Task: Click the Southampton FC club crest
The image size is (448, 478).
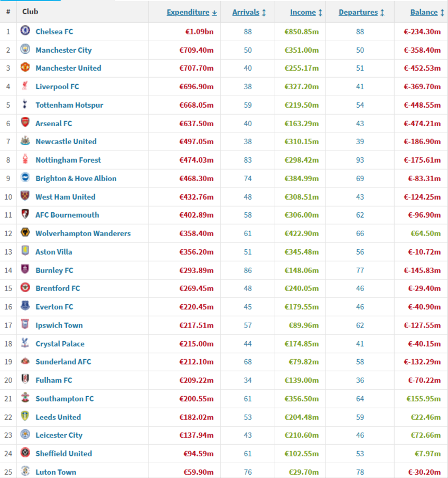Action: click(x=25, y=398)
